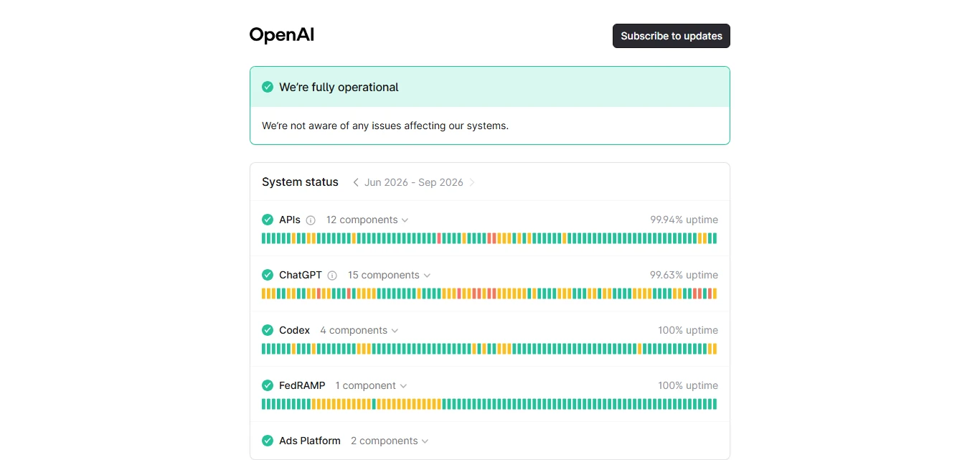Click the Subscribe to updates button
Image resolution: width=980 pixels, height=460 pixels.
click(671, 36)
